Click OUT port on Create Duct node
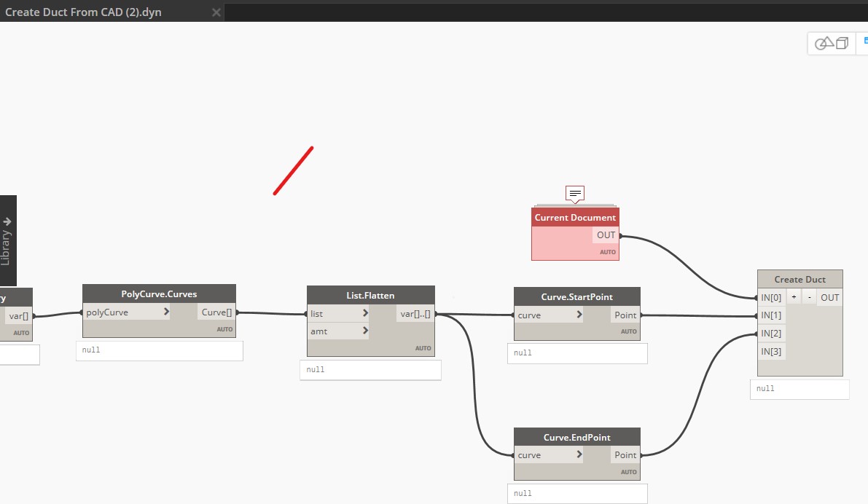 830,298
